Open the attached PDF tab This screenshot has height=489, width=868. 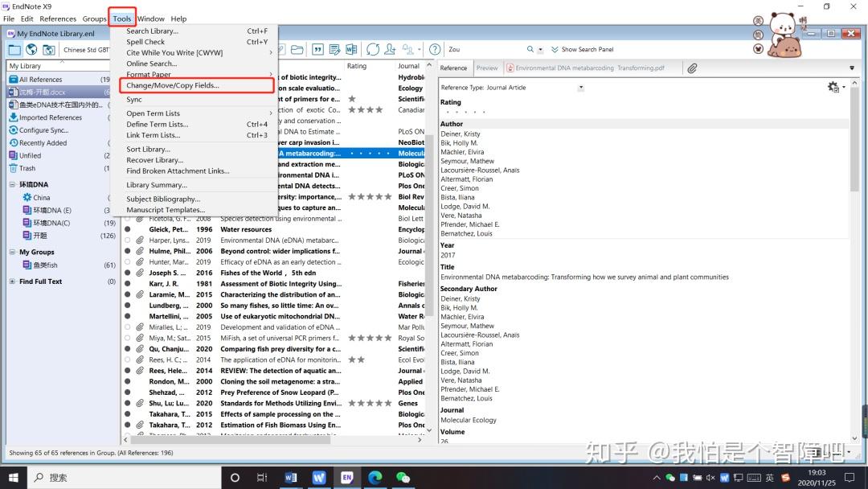(x=586, y=68)
